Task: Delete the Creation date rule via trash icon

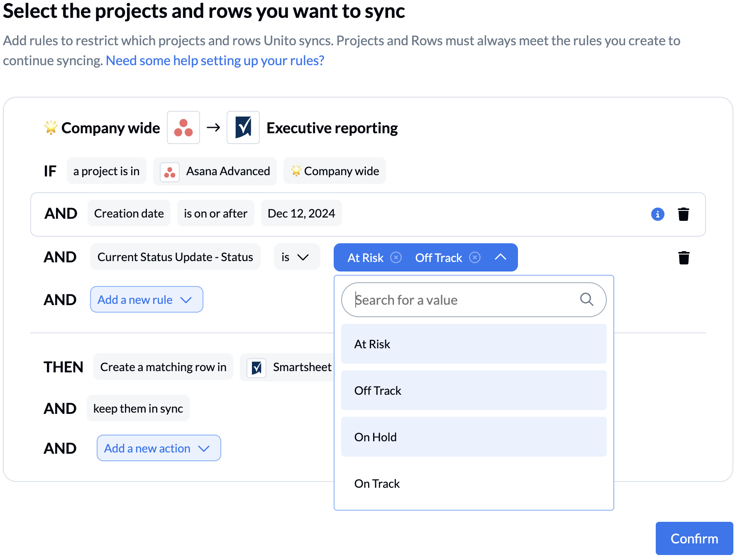Action: pyautogui.click(x=684, y=214)
